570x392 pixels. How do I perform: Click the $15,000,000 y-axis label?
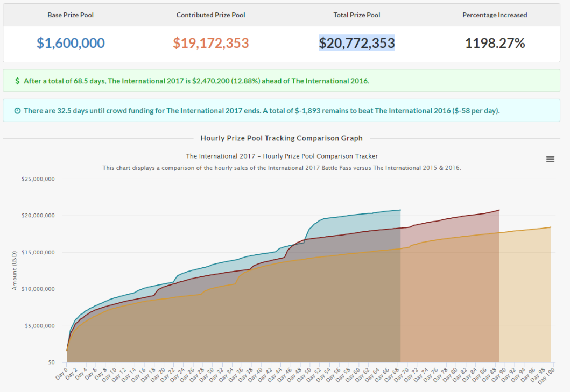click(x=38, y=253)
